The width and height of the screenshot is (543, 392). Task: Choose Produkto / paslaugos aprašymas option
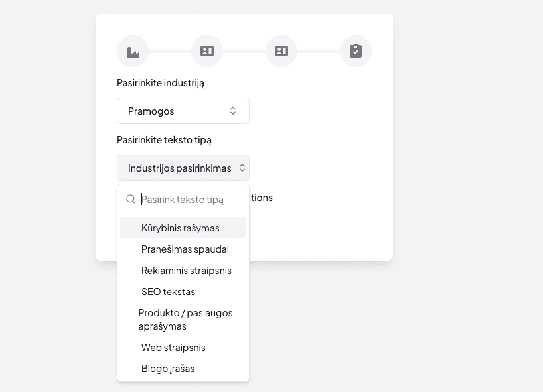(x=185, y=320)
